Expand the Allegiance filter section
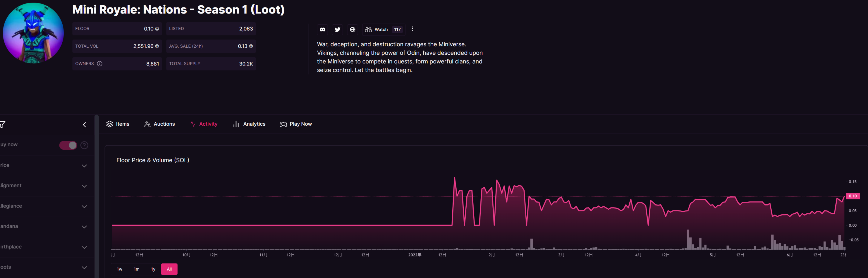 point(84,207)
